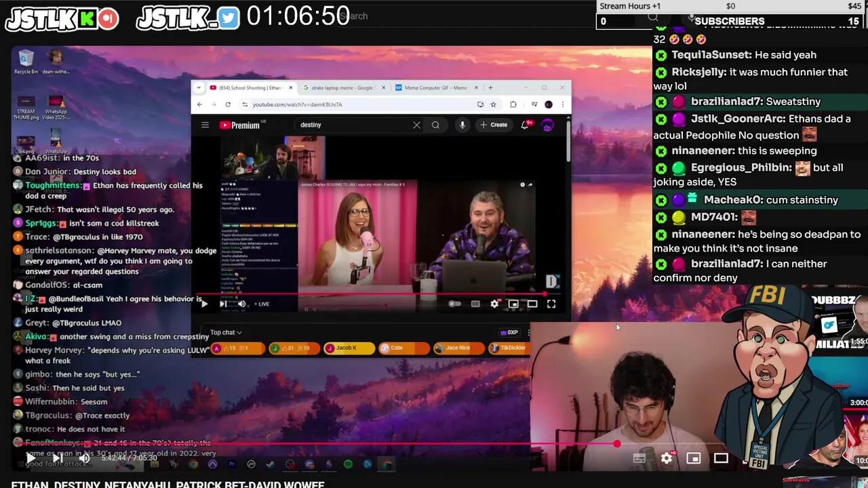Go back in Chrome

tap(199, 104)
